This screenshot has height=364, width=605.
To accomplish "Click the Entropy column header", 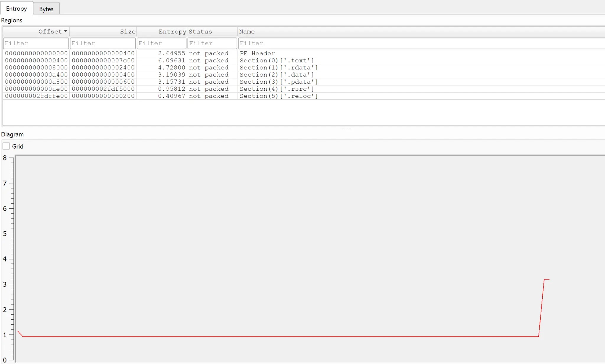I will point(162,32).
